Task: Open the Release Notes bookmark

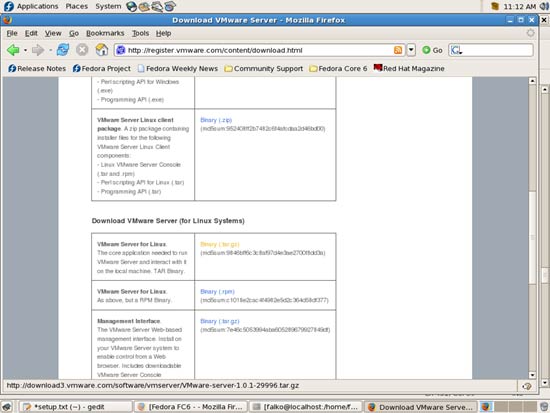Action: tap(37, 68)
